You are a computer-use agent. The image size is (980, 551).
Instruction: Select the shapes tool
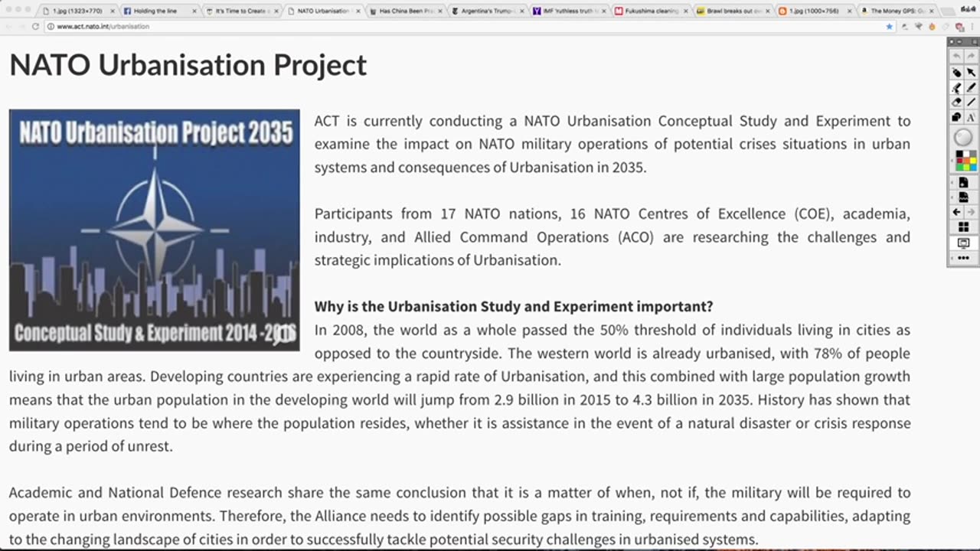956,117
